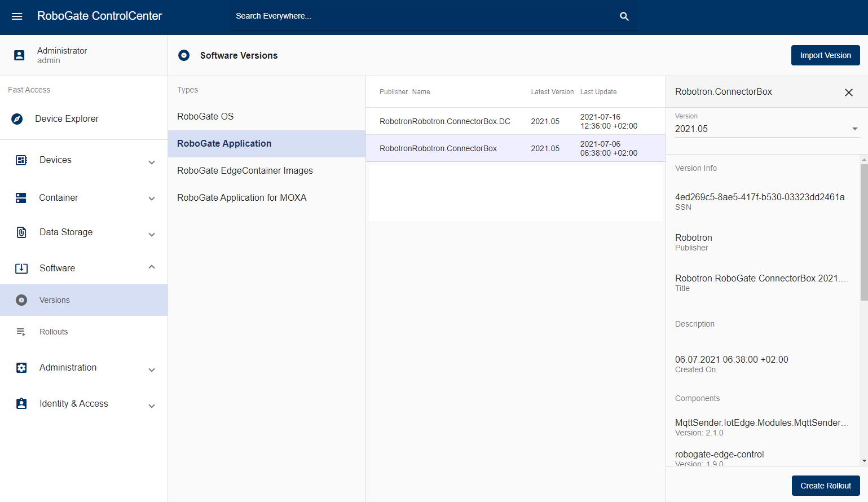The image size is (868, 502).
Task: Focus the Search Everywhere input field
Action: [423, 16]
